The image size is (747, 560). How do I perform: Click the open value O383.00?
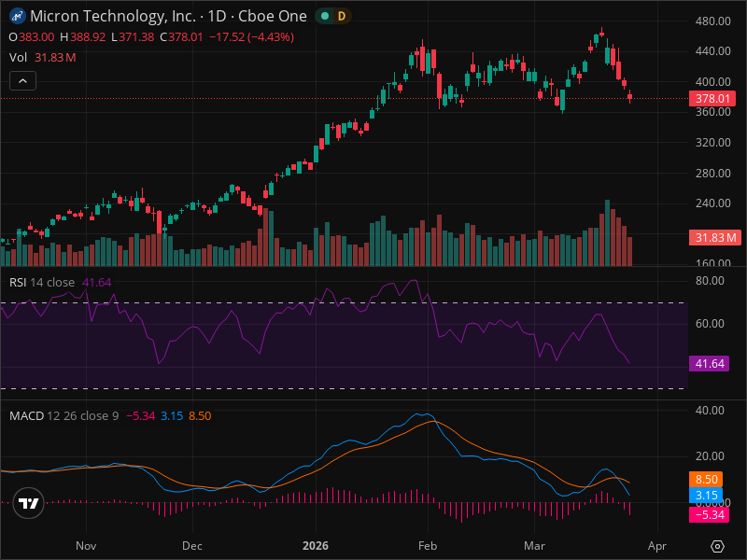(32, 37)
